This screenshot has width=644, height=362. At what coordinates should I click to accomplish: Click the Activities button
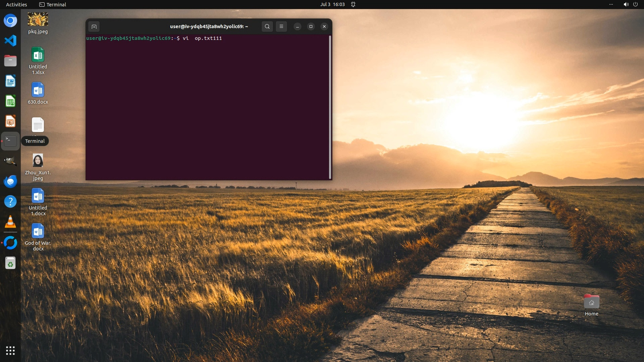[16, 4]
